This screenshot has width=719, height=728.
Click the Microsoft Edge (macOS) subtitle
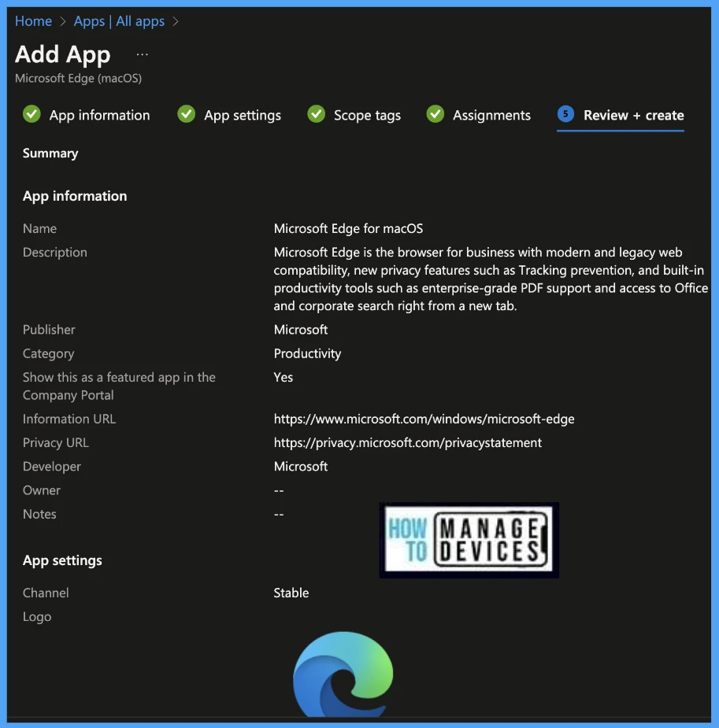(x=78, y=78)
